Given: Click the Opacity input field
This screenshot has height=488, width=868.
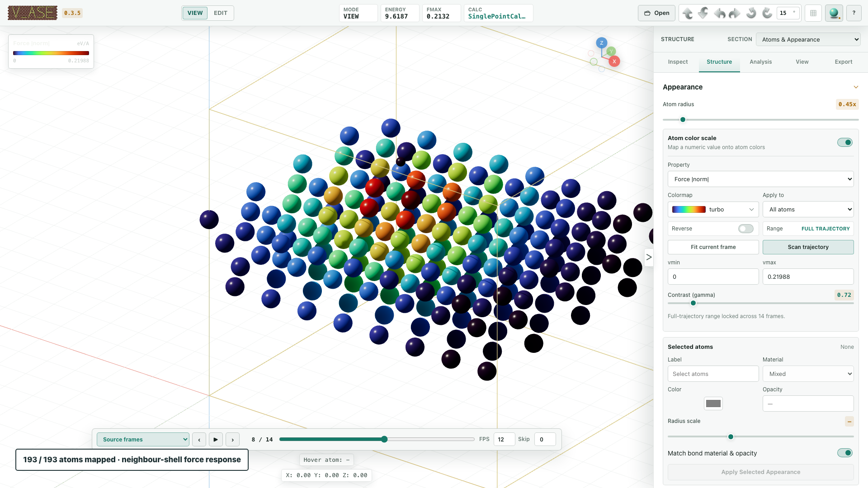Looking at the screenshot, I should [808, 404].
